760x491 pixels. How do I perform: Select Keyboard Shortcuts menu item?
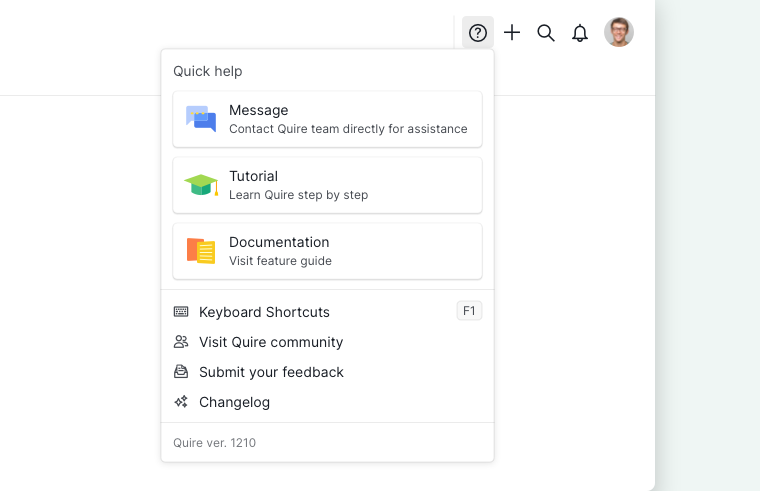pos(328,312)
